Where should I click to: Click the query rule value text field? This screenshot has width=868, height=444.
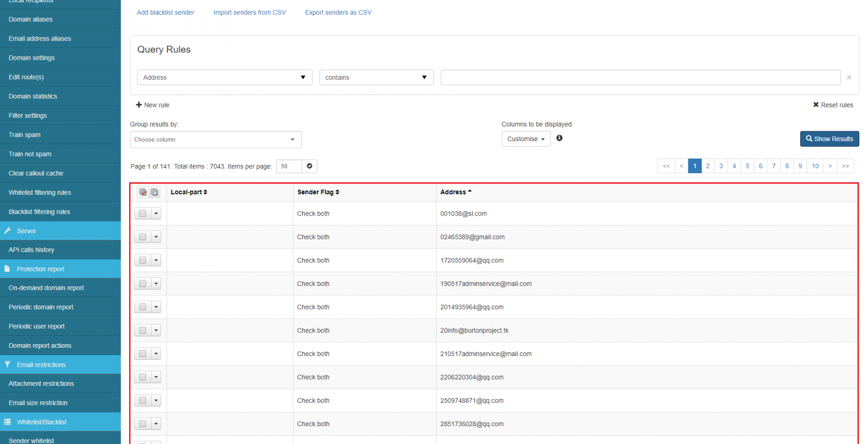point(641,78)
